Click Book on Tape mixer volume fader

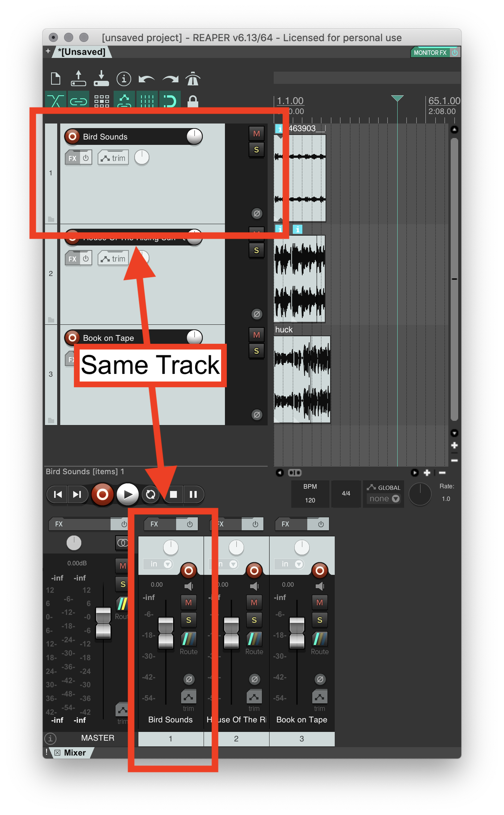click(x=297, y=633)
